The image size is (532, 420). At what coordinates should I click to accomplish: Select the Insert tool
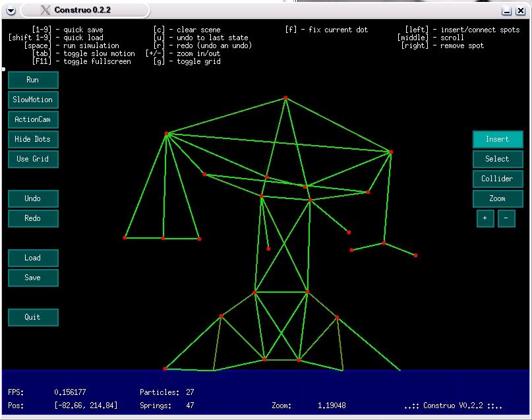click(498, 139)
